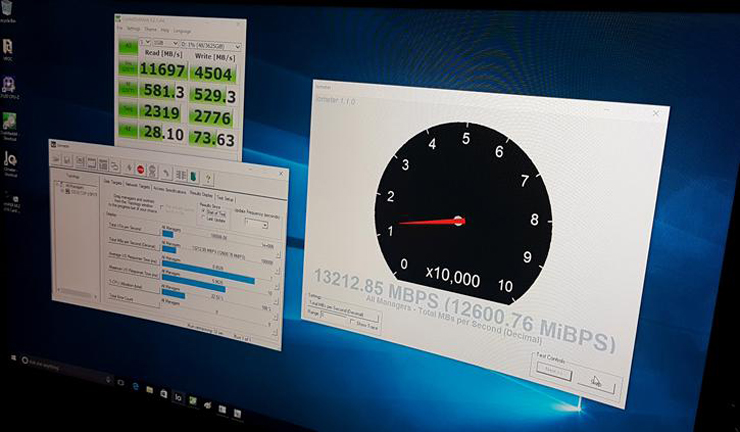Click the red Stop sign icon in Iometer
This screenshot has height=432, width=740.
point(140,169)
